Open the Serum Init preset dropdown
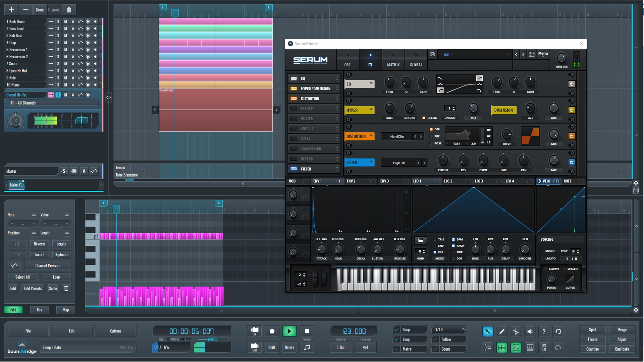644x362 pixels. click(x=475, y=54)
